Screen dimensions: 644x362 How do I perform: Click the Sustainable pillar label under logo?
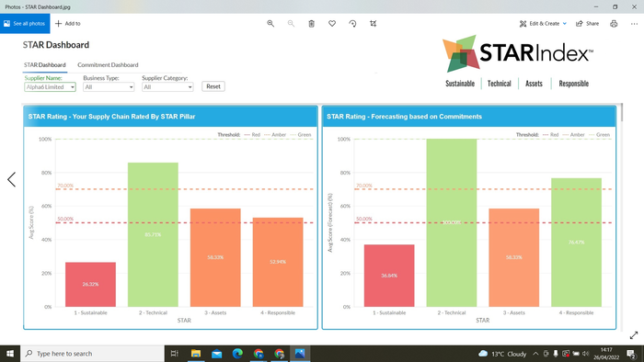460,84
